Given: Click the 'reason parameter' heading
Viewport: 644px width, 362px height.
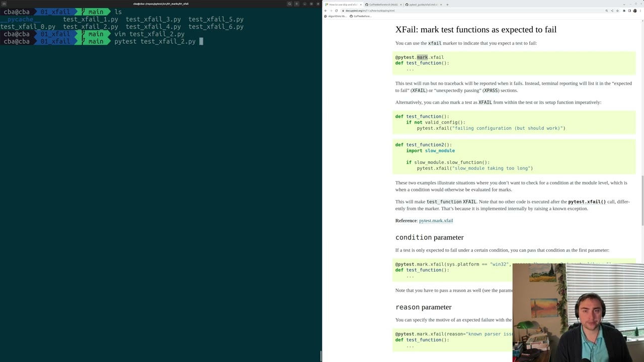Looking at the screenshot, I should pos(423,307).
